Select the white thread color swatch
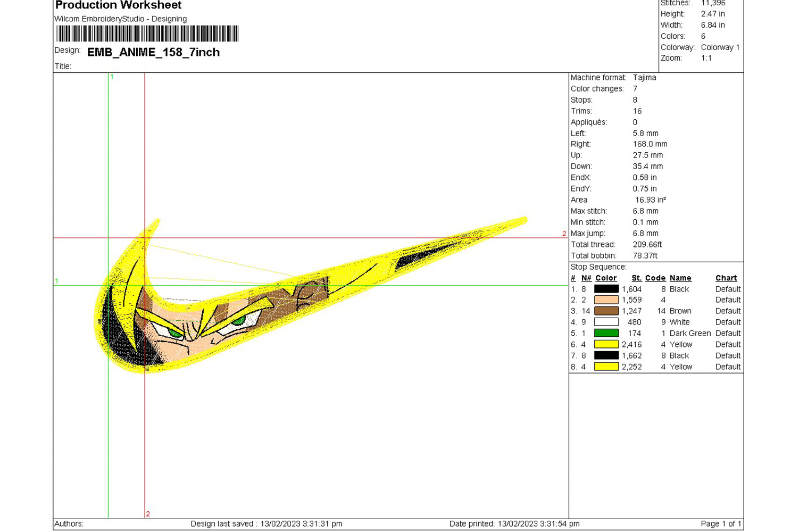The width and height of the screenshot is (799, 532). click(x=606, y=322)
